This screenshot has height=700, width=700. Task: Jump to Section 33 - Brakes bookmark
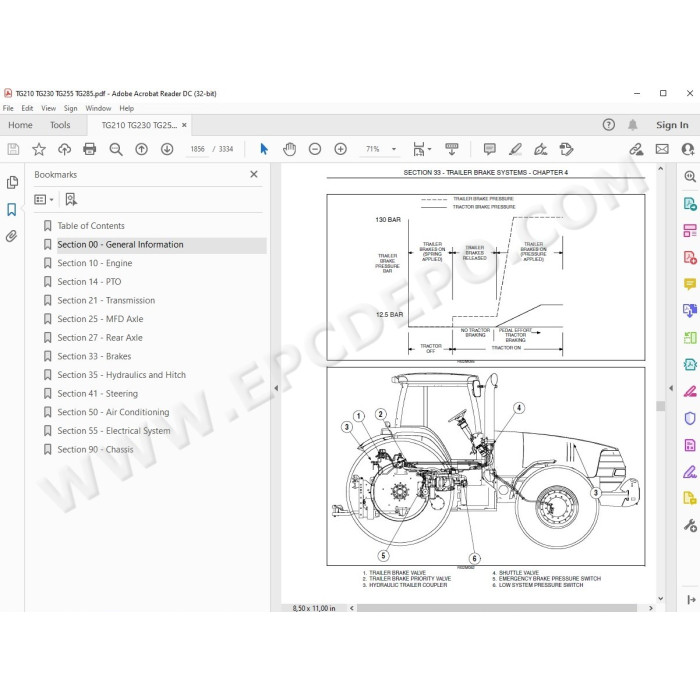pyautogui.click(x=94, y=356)
